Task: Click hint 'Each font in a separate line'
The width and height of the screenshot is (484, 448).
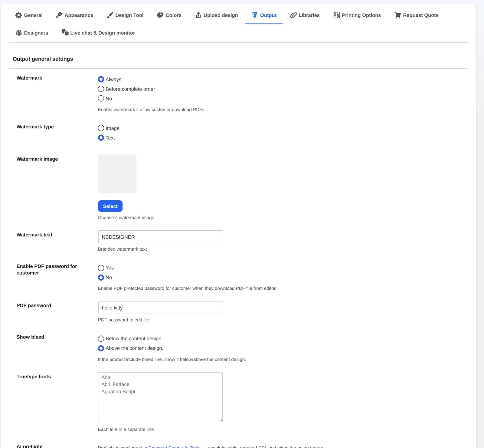Action: (126, 430)
